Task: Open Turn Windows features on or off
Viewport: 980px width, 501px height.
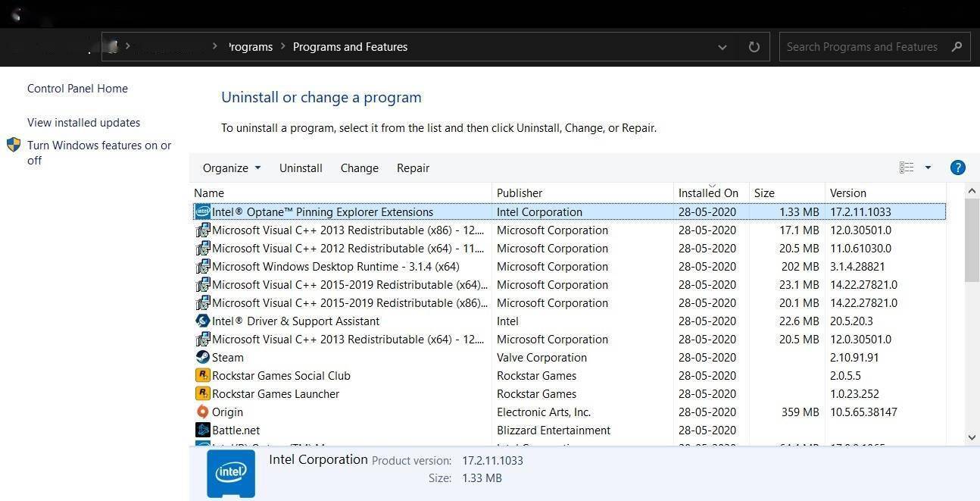Action: pos(99,153)
